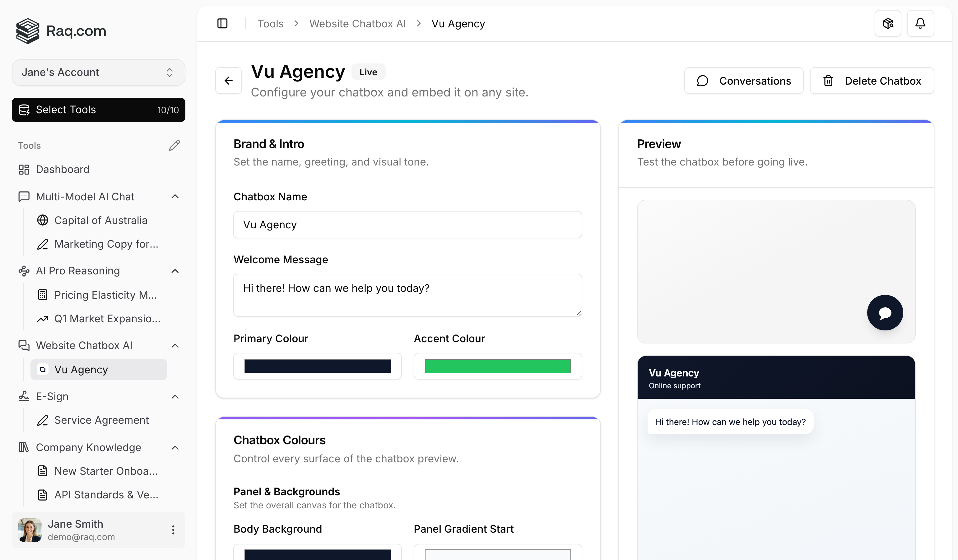958x560 pixels.
Task: Click the Q1 Market Expansion trend icon
Action: (43, 319)
